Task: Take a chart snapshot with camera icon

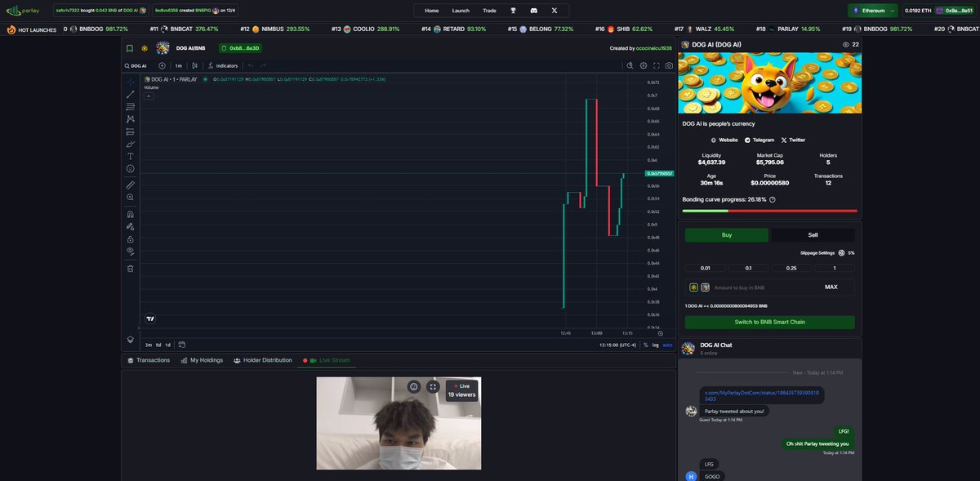Action: pyautogui.click(x=669, y=65)
